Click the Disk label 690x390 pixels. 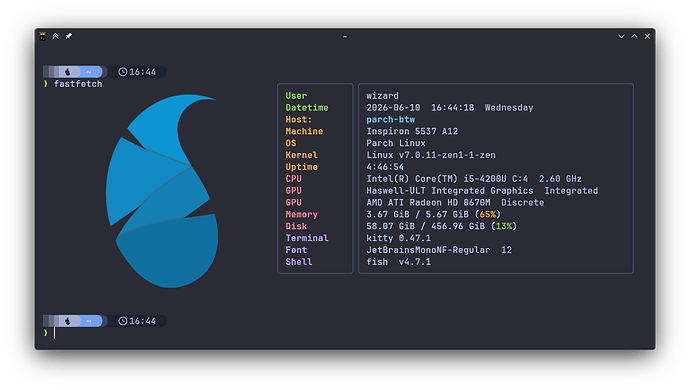[296, 226]
